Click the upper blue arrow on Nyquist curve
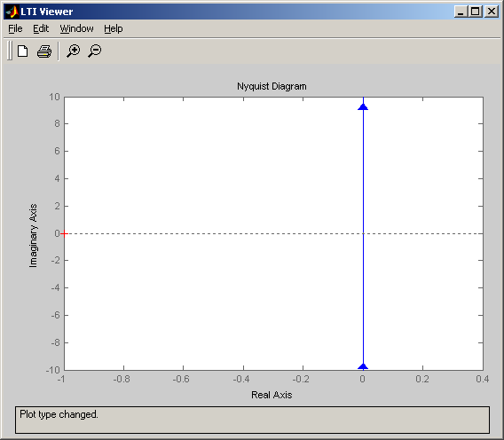This screenshot has width=504, height=440. click(x=363, y=106)
